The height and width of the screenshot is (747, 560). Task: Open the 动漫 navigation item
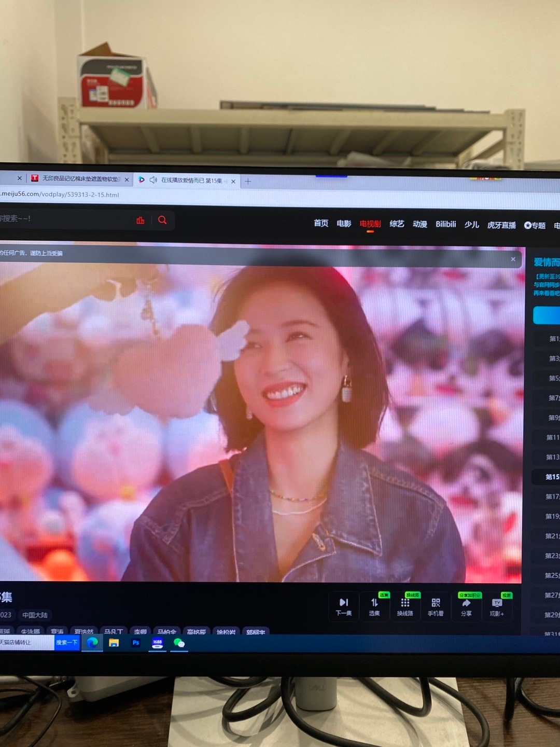tap(420, 224)
